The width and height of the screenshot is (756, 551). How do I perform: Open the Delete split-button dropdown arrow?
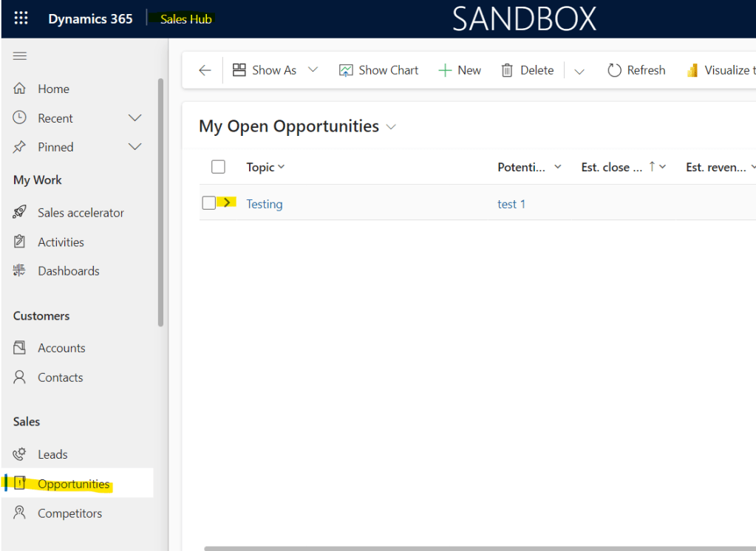[x=579, y=71]
